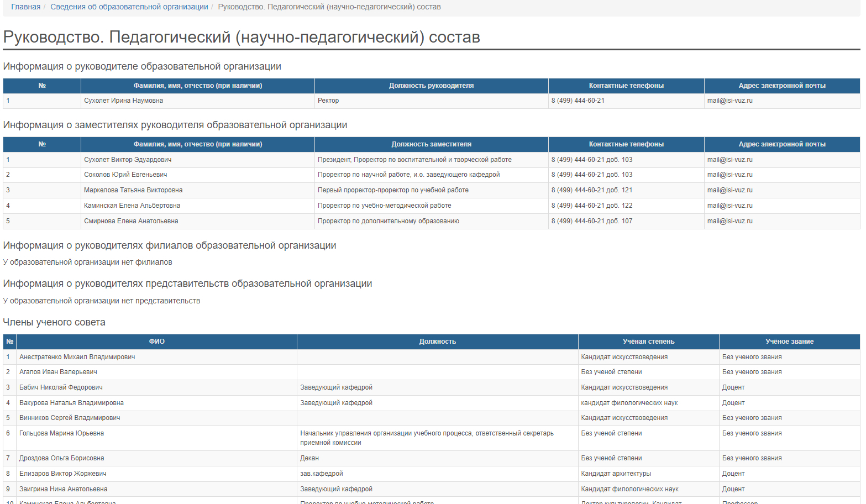866x504 pixels.
Task: Select the email in Маркелова Татьяна Викторовна's row
Action: tap(729, 190)
